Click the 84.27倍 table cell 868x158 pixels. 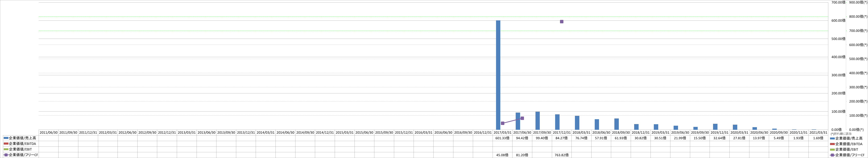[562, 138]
